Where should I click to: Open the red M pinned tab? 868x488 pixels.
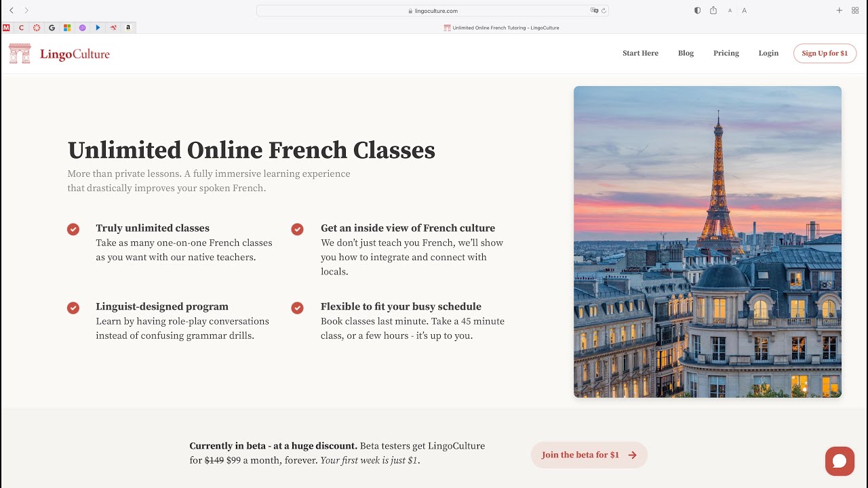pos(6,28)
